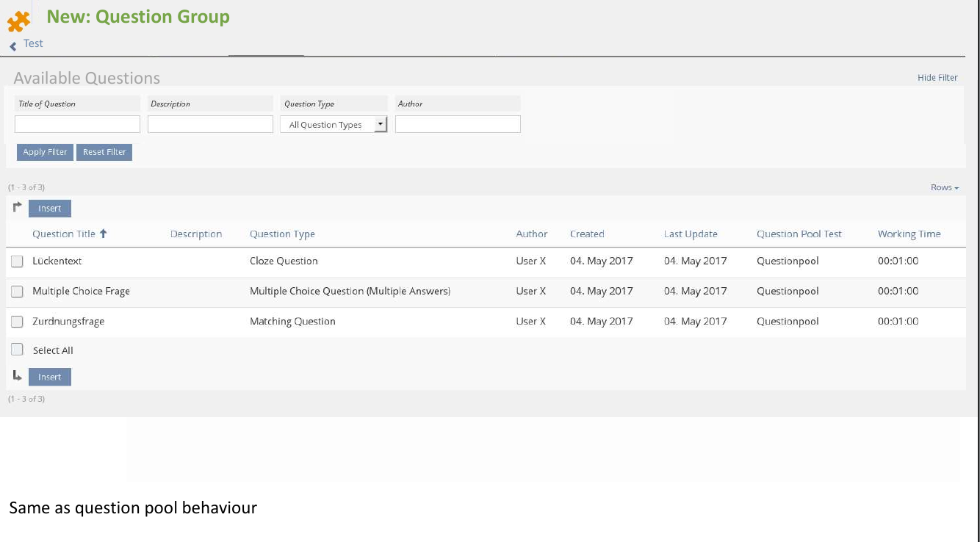Click the Hide Filter link
Screen dimensions: 980x542
[x=937, y=78]
